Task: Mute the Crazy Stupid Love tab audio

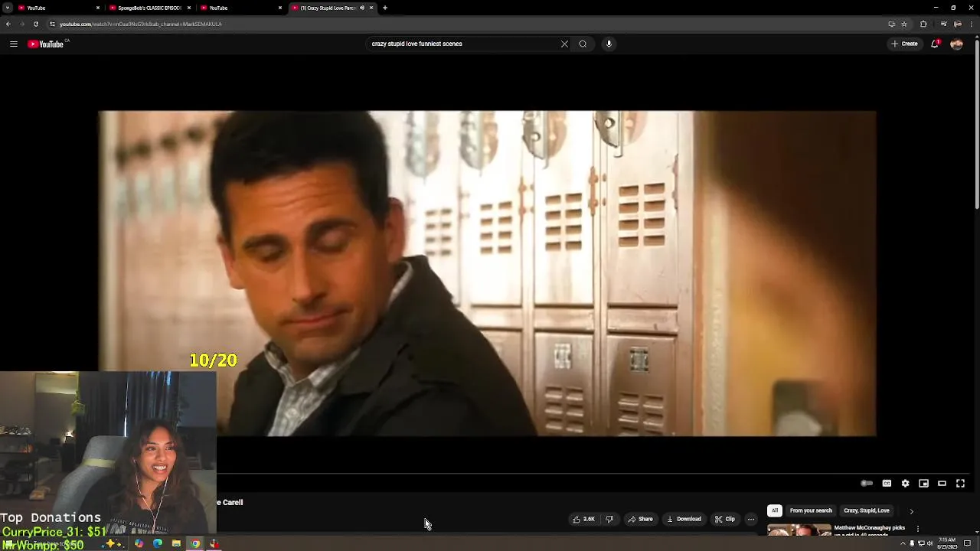Action: [x=362, y=8]
